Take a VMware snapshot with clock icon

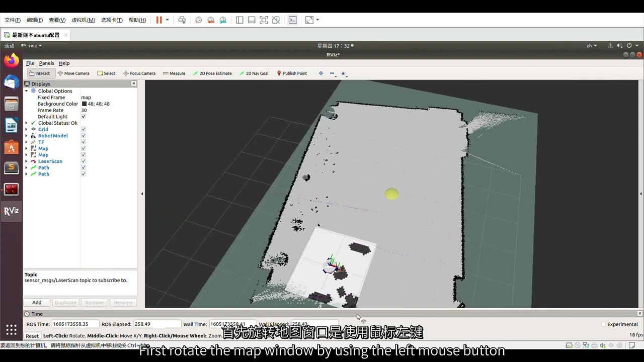tap(199, 20)
